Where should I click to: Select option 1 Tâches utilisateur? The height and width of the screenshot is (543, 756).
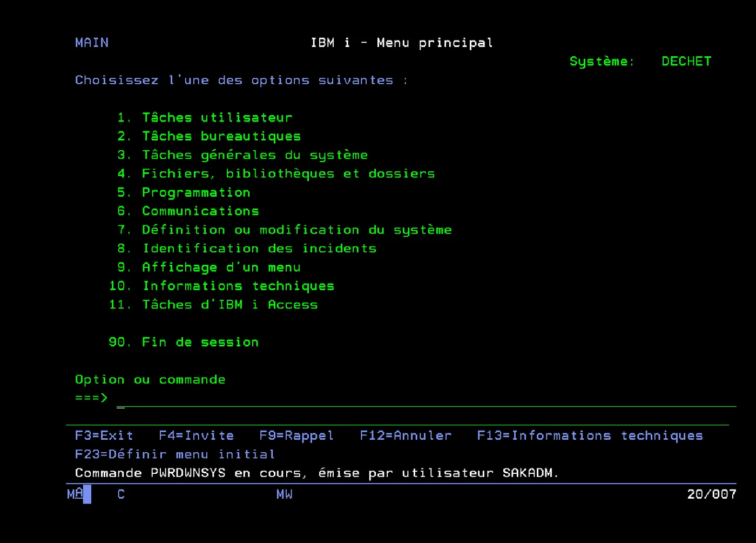205,117
